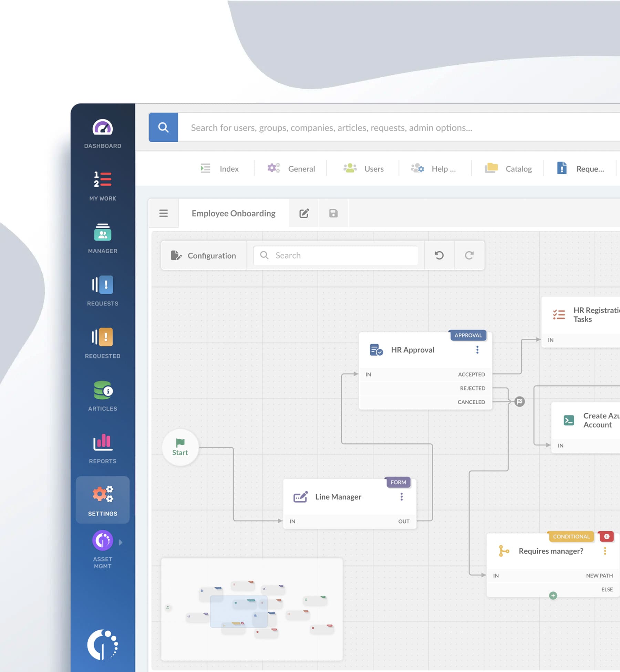620x672 pixels.
Task: Click the Line Manager form icon
Action: 300,497
